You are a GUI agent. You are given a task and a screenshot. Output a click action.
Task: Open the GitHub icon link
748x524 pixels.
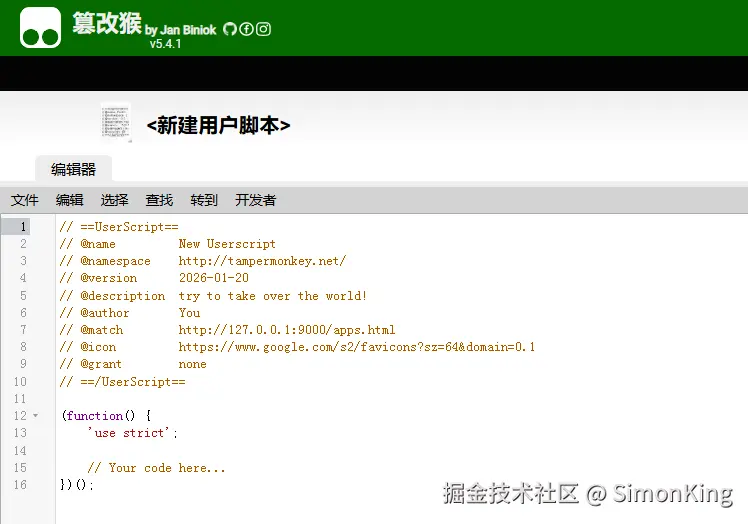(230, 29)
